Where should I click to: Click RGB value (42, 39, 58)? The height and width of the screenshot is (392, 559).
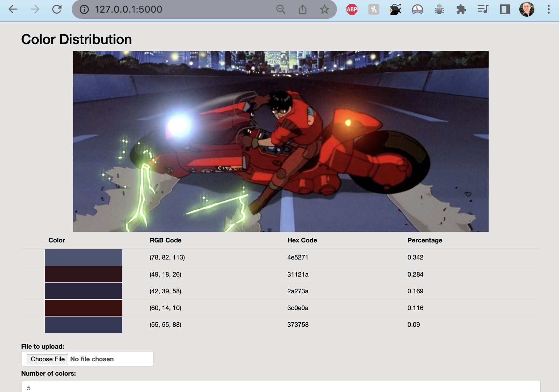(165, 291)
